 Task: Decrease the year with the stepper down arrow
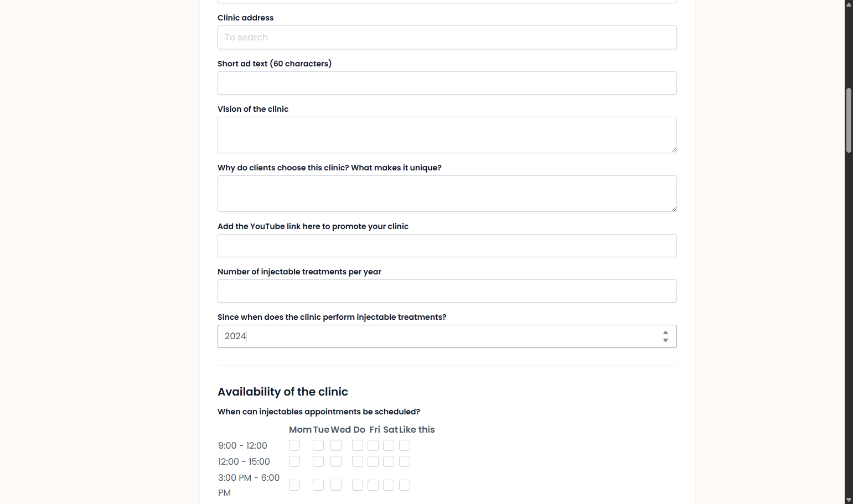[x=665, y=340]
